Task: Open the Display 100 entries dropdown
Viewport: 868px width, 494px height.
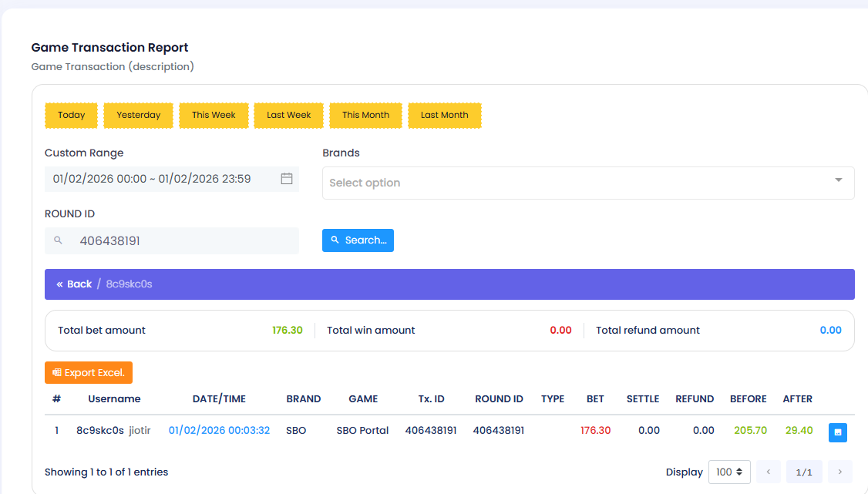Action: tap(728, 472)
